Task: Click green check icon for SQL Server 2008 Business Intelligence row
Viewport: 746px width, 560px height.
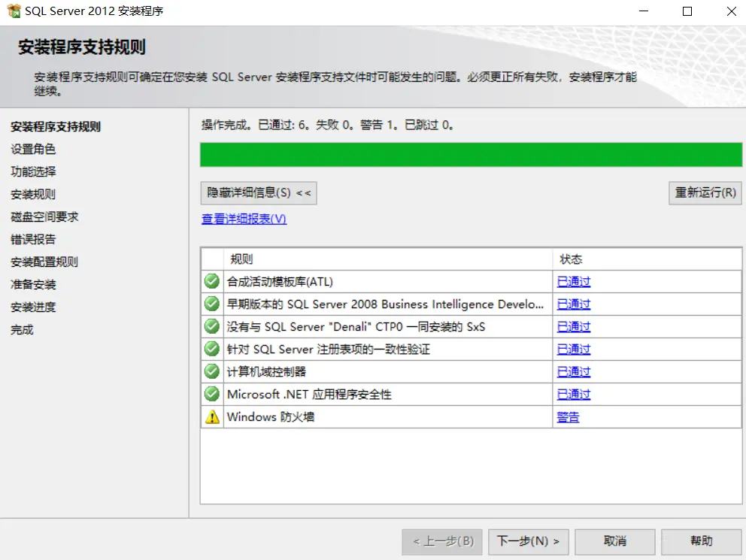Action: pyautogui.click(x=212, y=304)
